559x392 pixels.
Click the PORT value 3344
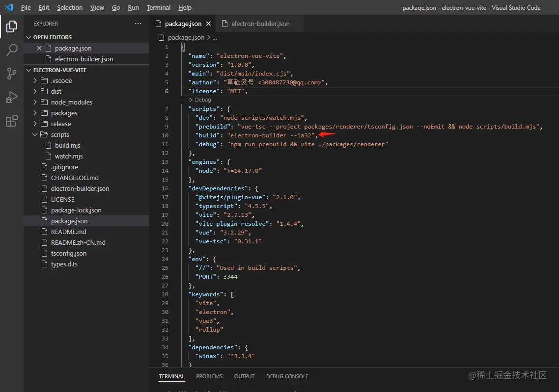pos(230,277)
